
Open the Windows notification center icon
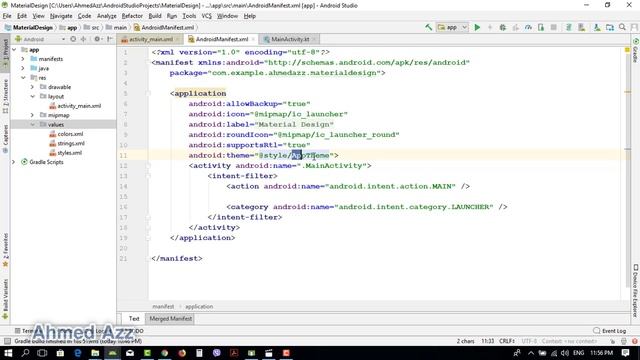click(626, 353)
